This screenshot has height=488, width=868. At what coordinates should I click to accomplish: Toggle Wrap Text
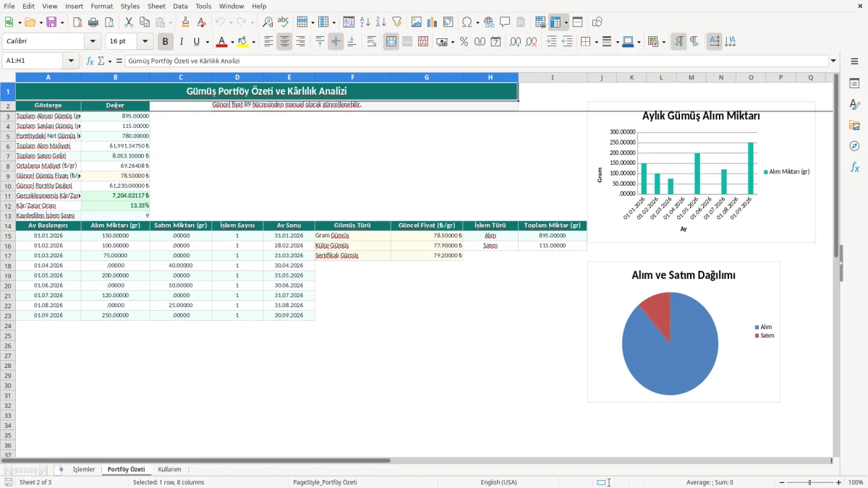pos(372,42)
